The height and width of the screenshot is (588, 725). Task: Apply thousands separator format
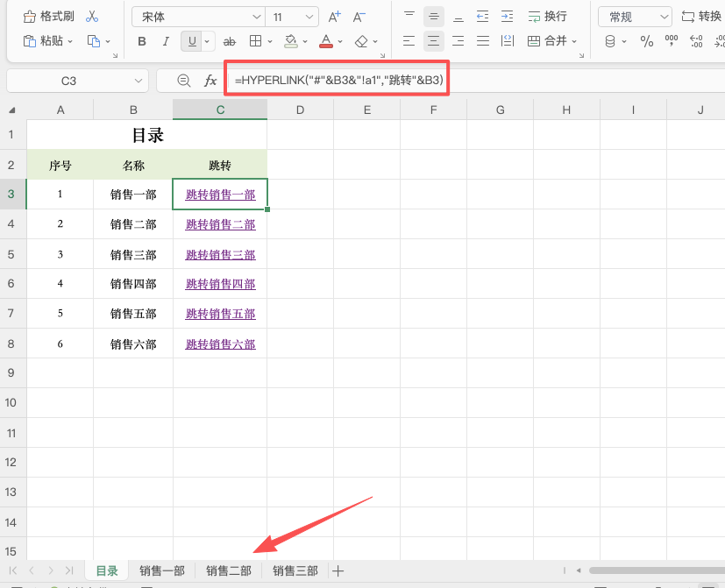pos(672,41)
